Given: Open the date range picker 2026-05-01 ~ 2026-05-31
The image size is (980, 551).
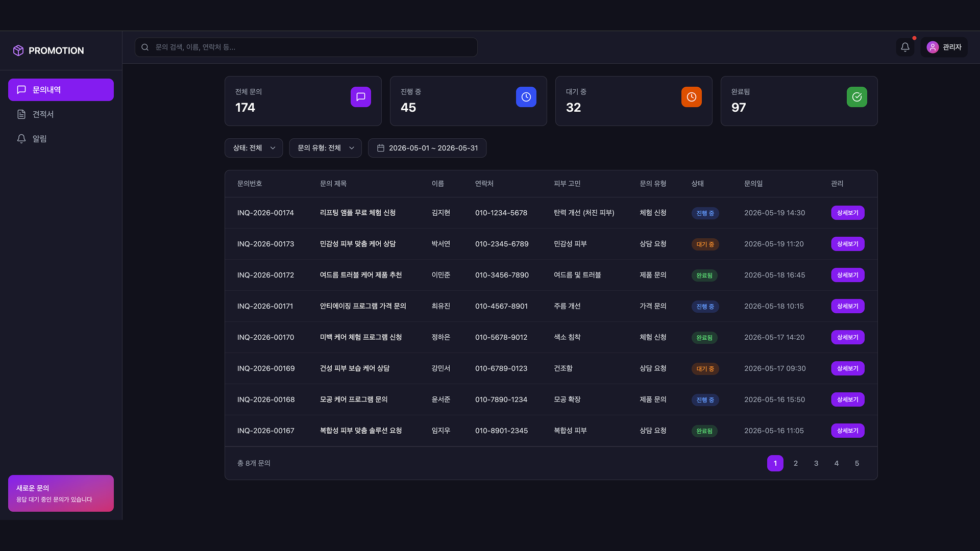Looking at the screenshot, I should 427,148.
